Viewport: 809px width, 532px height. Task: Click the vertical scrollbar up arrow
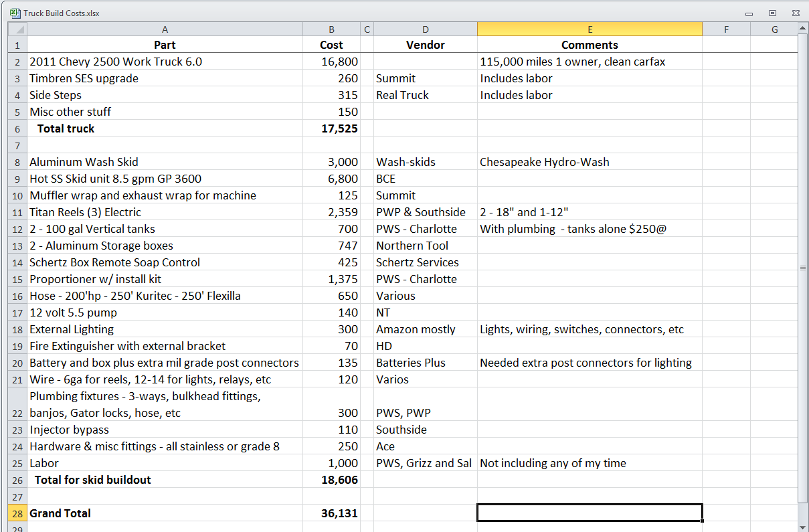tap(803, 28)
